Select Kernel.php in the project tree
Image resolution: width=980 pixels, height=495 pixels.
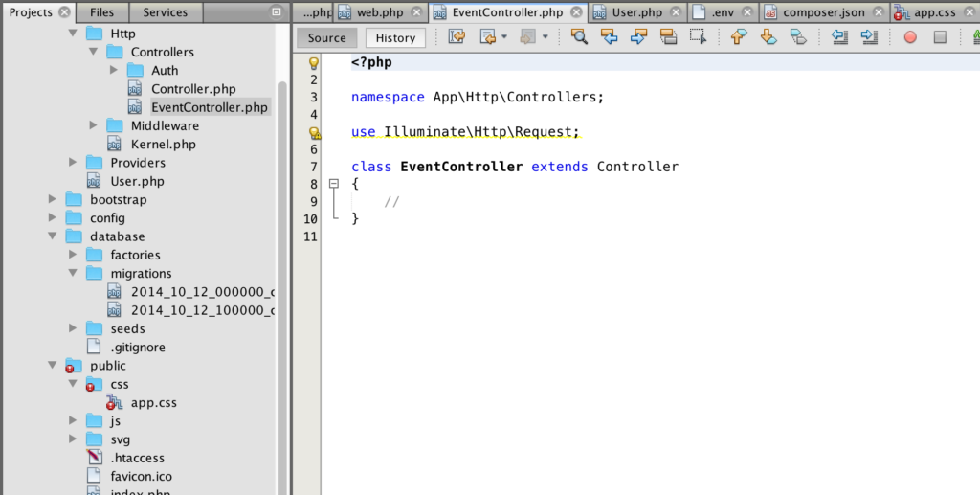point(163,145)
